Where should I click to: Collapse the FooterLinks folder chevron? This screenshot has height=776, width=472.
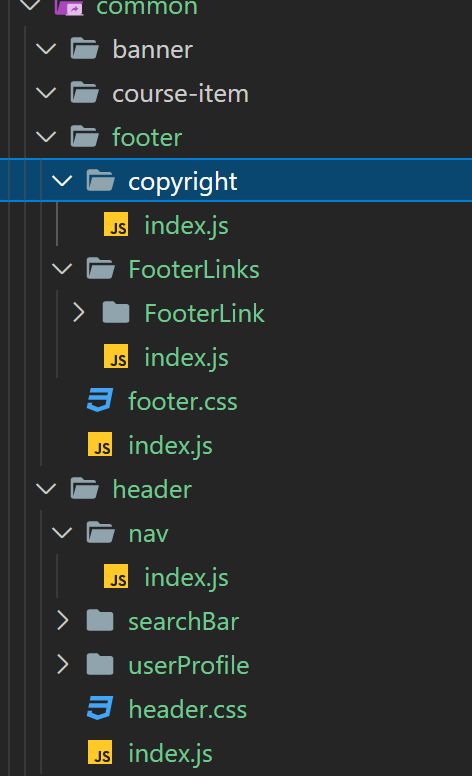pyautogui.click(x=62, y=269)
